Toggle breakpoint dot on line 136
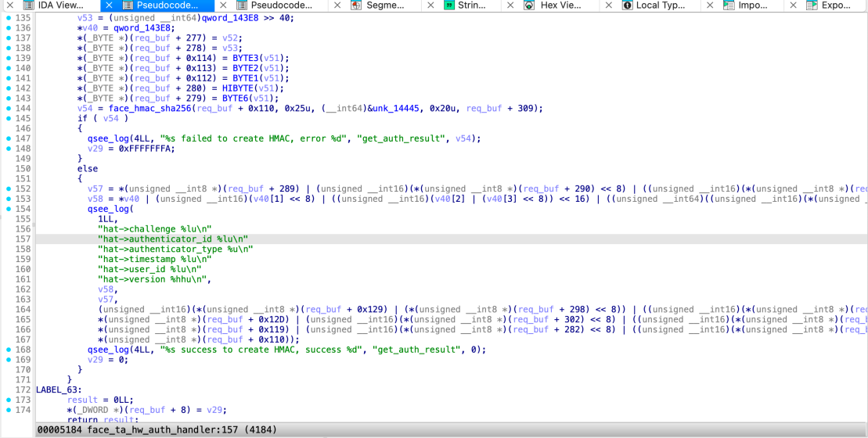868x438 pixels. (x=9, y=27)
